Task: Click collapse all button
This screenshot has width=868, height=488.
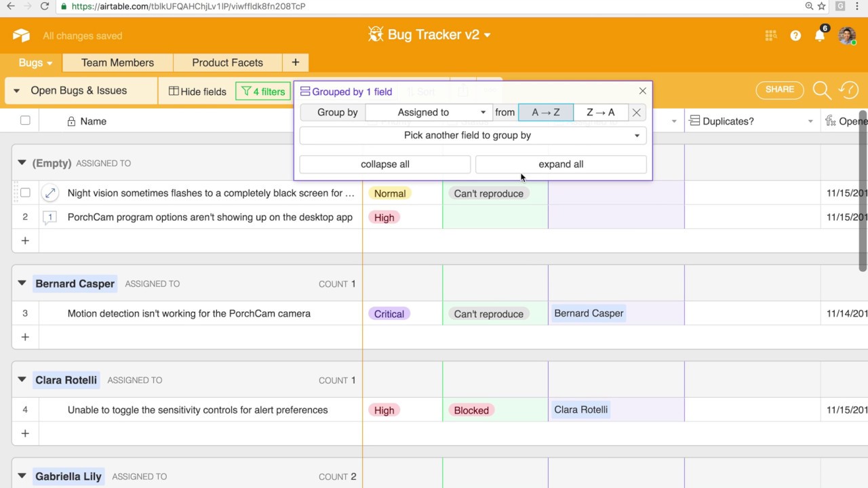Action: [x=385, y=164]
